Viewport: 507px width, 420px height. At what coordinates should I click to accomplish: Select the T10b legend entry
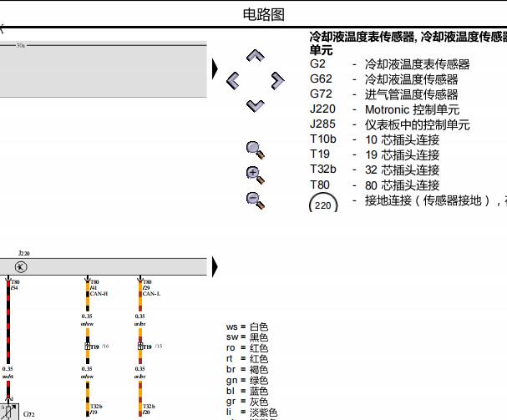pos(374,139)
